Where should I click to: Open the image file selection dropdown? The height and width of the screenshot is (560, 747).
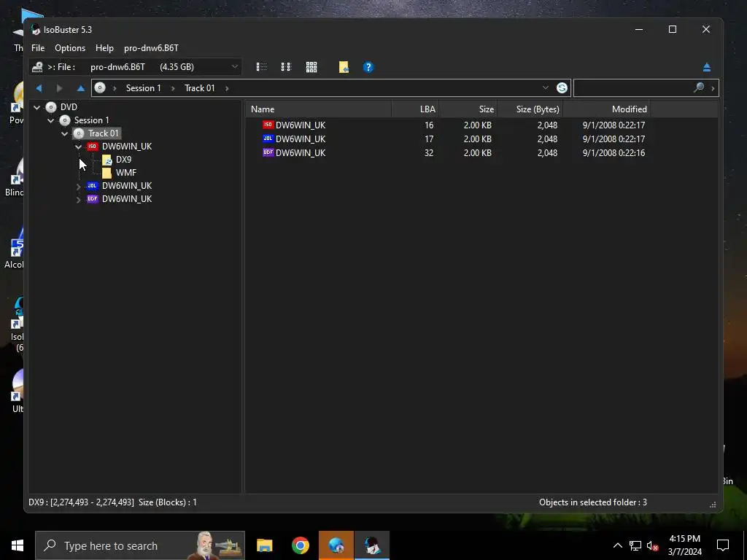(234, 66)
